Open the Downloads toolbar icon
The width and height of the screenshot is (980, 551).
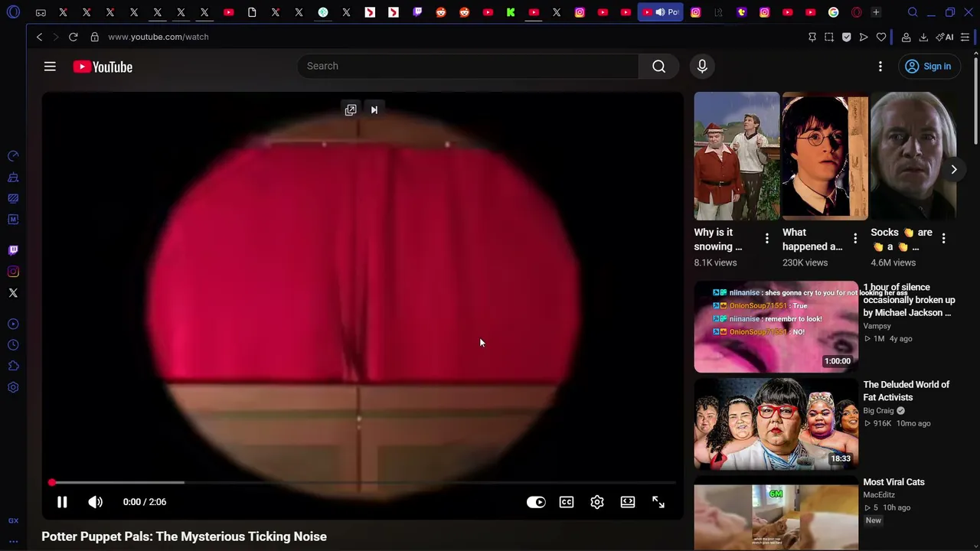923,37
